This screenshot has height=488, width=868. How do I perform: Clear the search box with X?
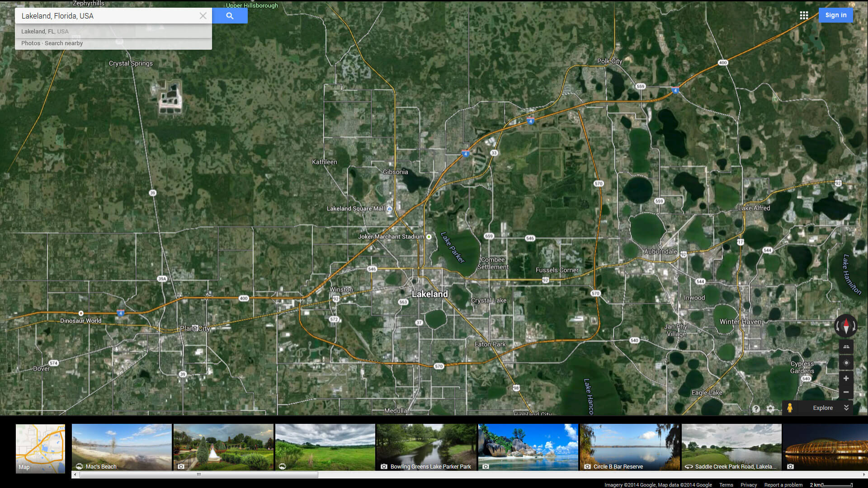pos(203,16)
